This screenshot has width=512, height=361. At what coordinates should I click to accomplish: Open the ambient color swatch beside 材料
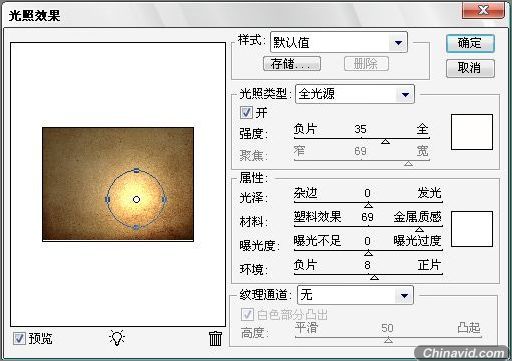click(x=472, y=229)
